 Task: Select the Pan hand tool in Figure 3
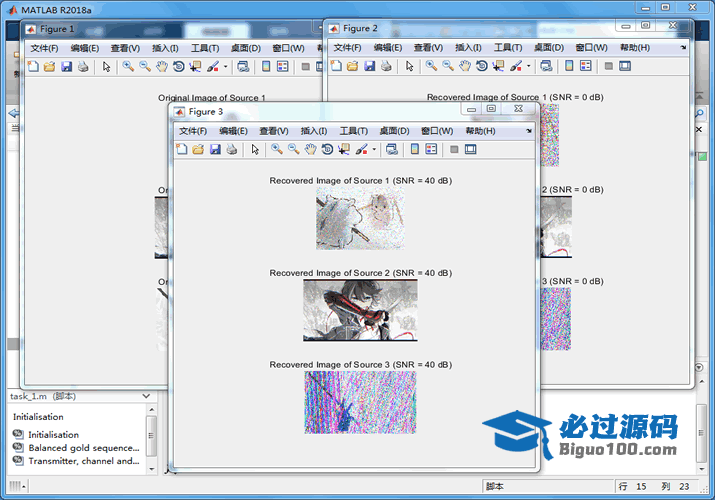(x=310, y=149)
